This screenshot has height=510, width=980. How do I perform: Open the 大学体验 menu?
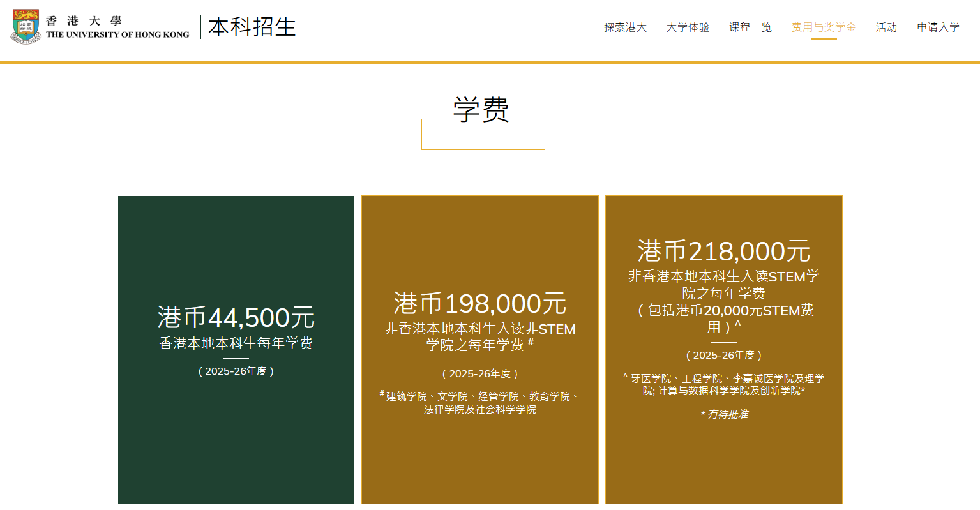pyautogui.click(x=688, y=27)
